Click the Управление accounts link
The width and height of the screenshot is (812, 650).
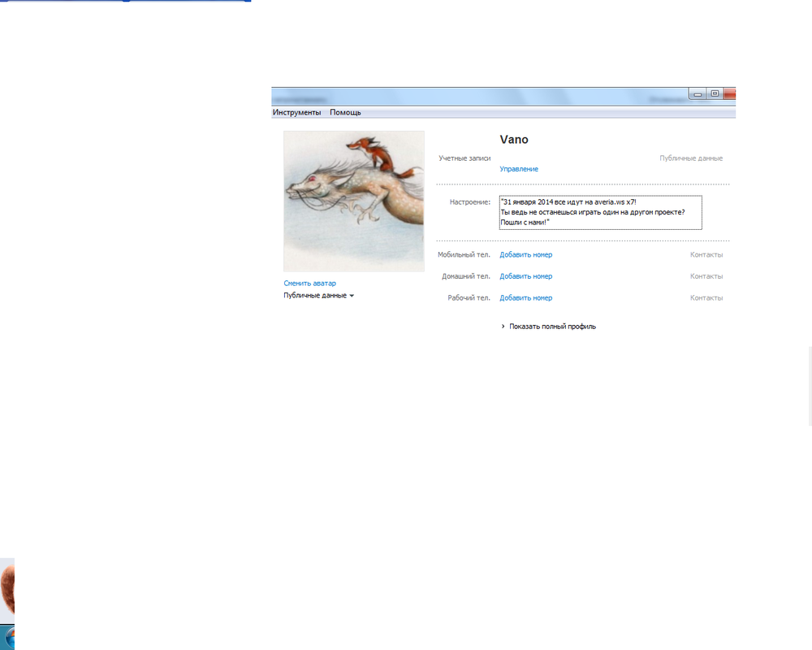(x=518, y=169)
